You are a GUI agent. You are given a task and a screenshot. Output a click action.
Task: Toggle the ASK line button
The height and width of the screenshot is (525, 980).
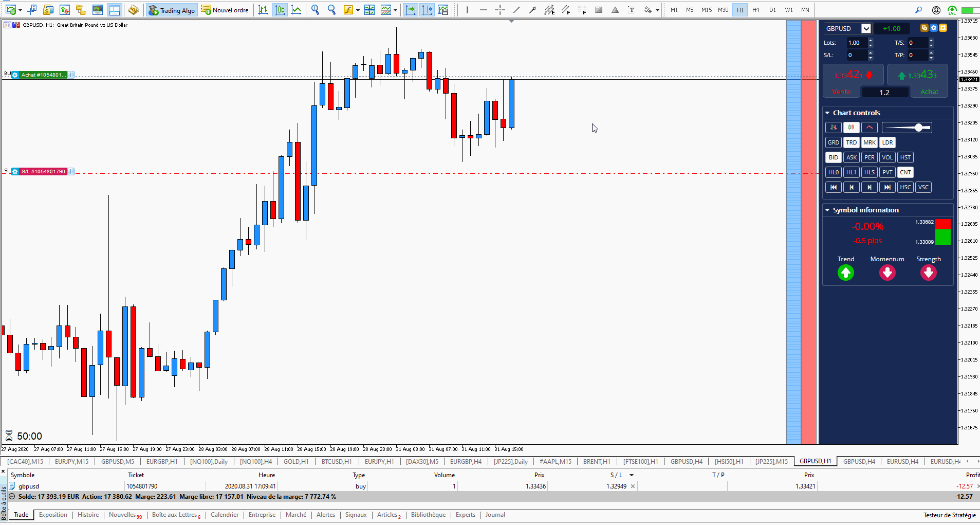(x=851, y=157)
